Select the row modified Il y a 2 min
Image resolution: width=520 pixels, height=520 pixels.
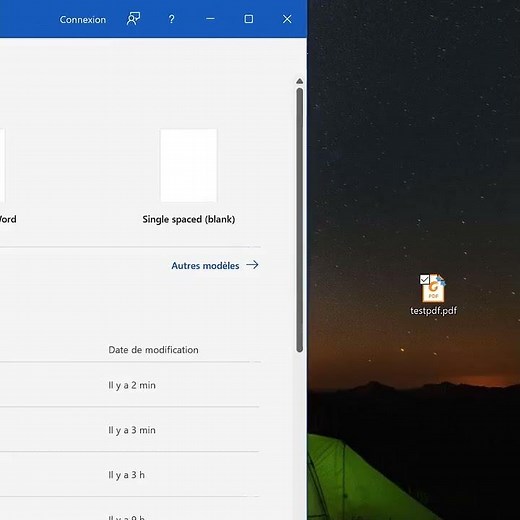[130, 385]
